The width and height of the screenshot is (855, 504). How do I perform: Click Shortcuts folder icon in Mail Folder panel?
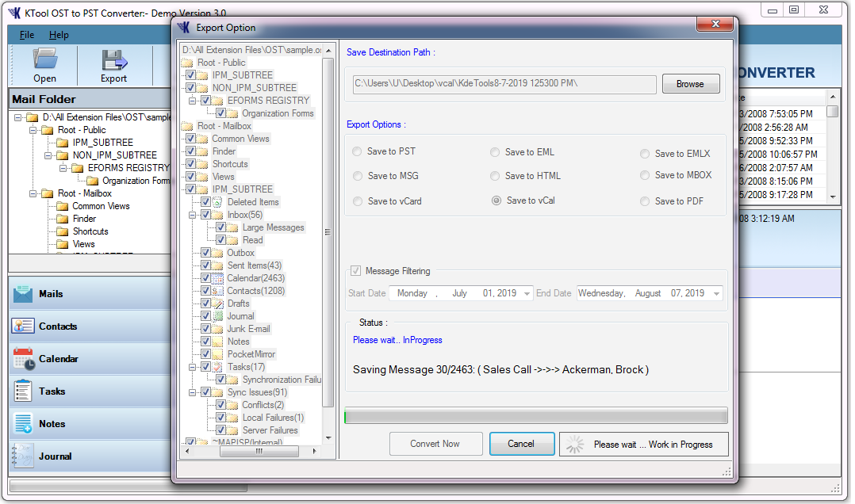coord(63,231)
